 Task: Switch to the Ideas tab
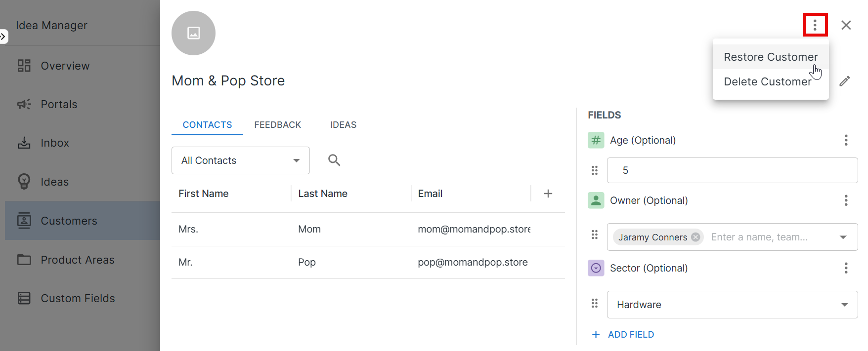[x=343, y=125]
